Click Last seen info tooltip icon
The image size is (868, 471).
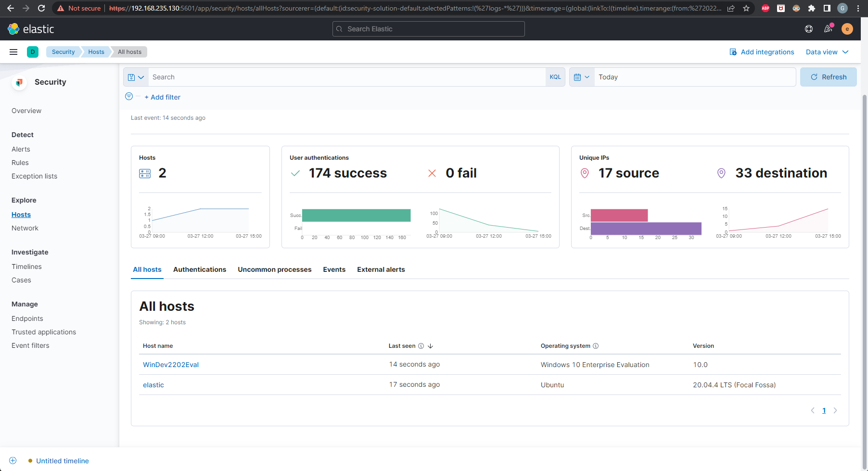click(x=421, y=346)
